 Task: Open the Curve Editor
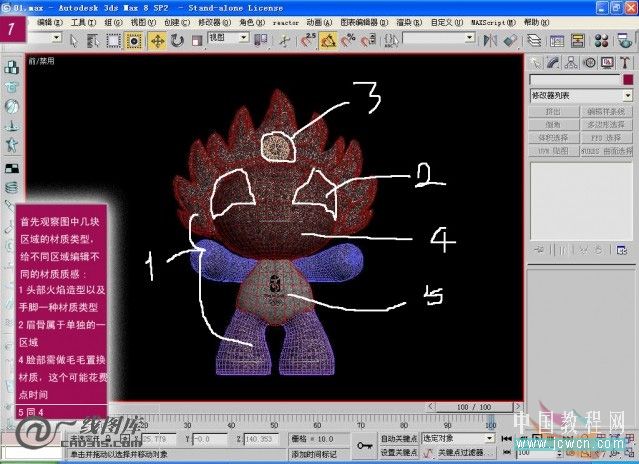pyautogui.click(x=557, y=40)
